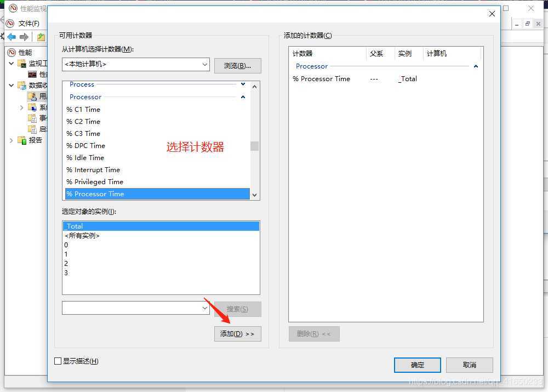The width and height of the screenshot is (548, 392).
Task: Click the Back arrow in Performance Monitor toolbar
Action: [x=11, y=37]
